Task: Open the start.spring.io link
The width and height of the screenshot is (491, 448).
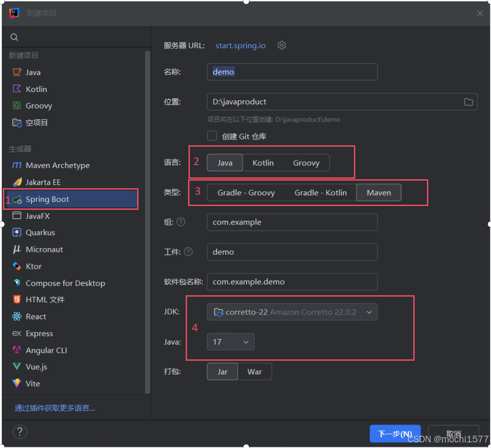Action: coord(240,45)
